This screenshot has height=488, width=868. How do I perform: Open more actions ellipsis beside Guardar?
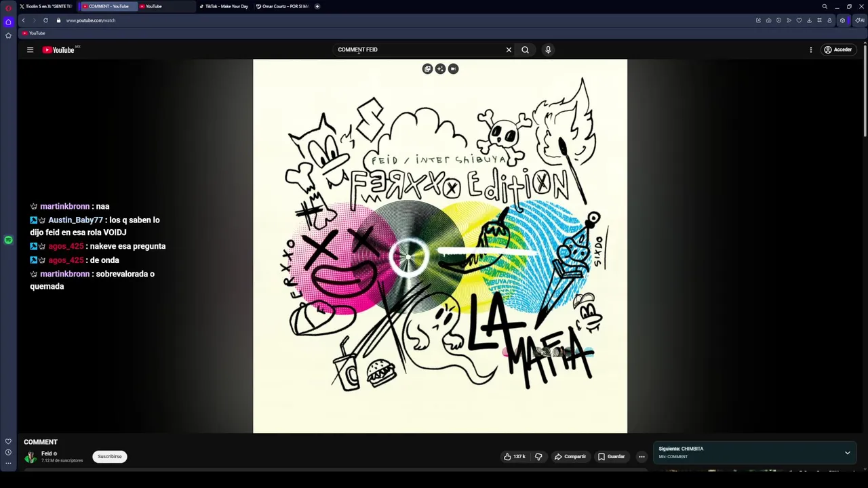click(x=642, y=457)
